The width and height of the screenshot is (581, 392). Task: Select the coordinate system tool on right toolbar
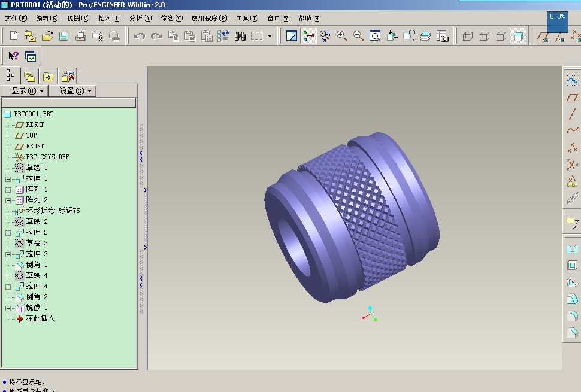572,165
